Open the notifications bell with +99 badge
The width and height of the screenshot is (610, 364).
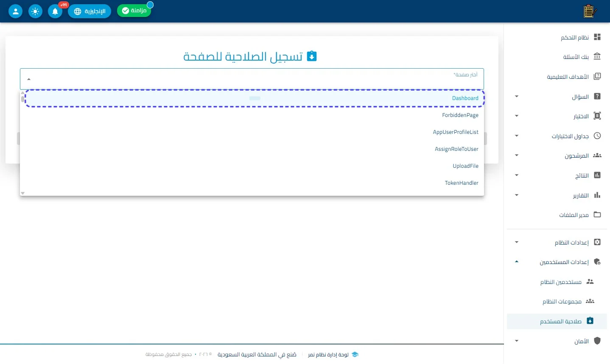pos(55,11)
